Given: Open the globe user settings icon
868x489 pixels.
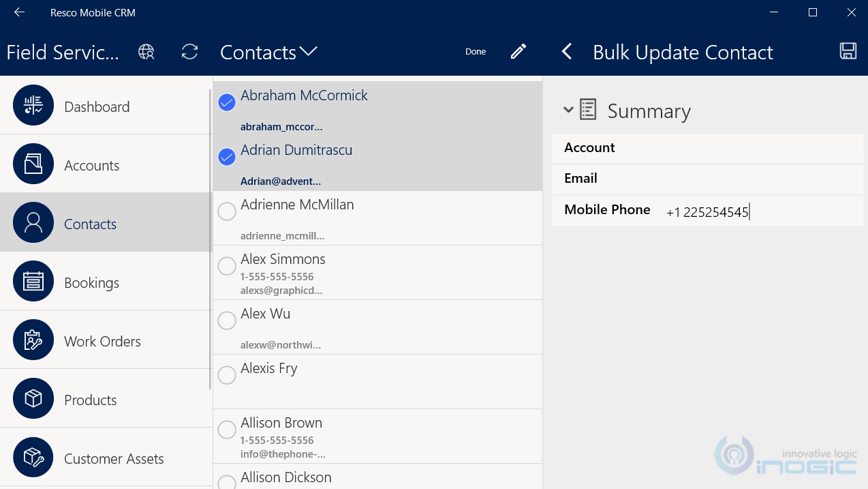Looking at the screenshot, I should pyautogui.click(x=146, y=52).
